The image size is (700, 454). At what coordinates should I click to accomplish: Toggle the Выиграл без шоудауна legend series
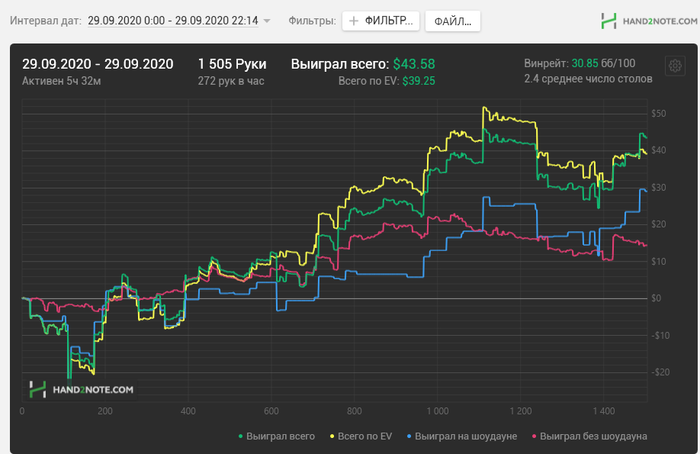click(589, 436)
